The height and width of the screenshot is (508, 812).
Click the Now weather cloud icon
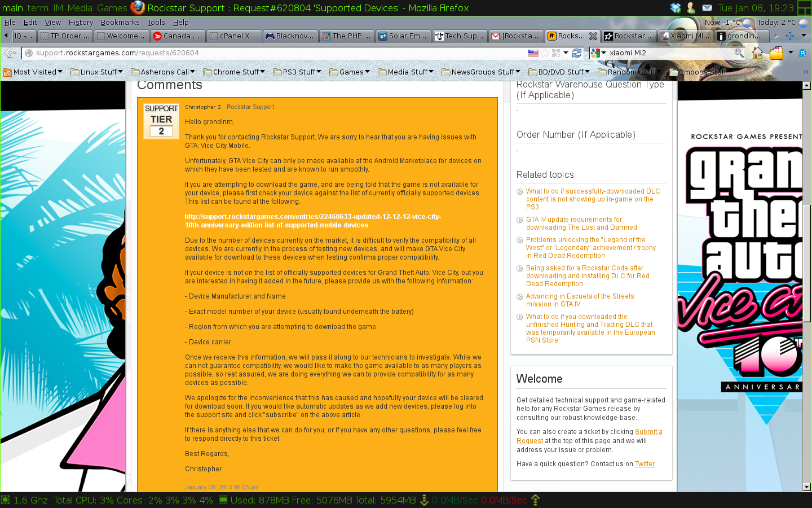(748, 23)
